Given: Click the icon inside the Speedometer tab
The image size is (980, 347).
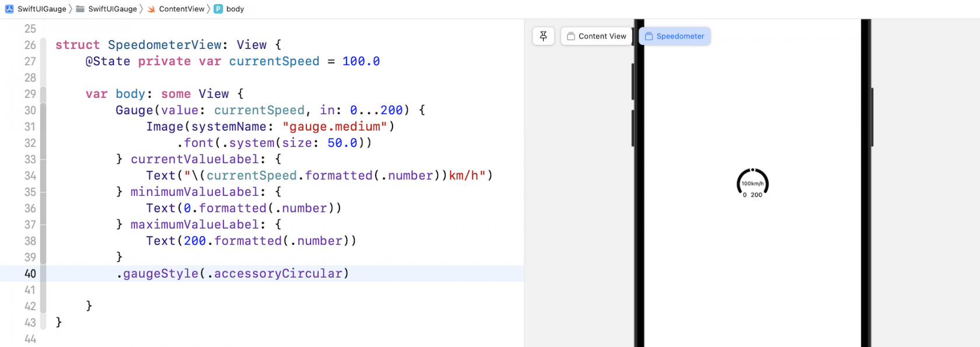Looking at the screenshot, I should click(x=649, y=36).
